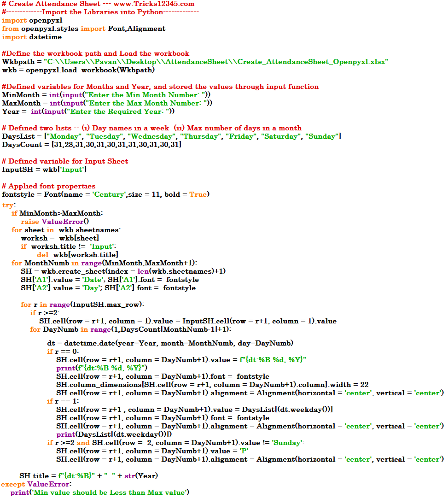Click the 'SH.title =' line
Screen dimensions: 448x504
[x=89, y=476]
